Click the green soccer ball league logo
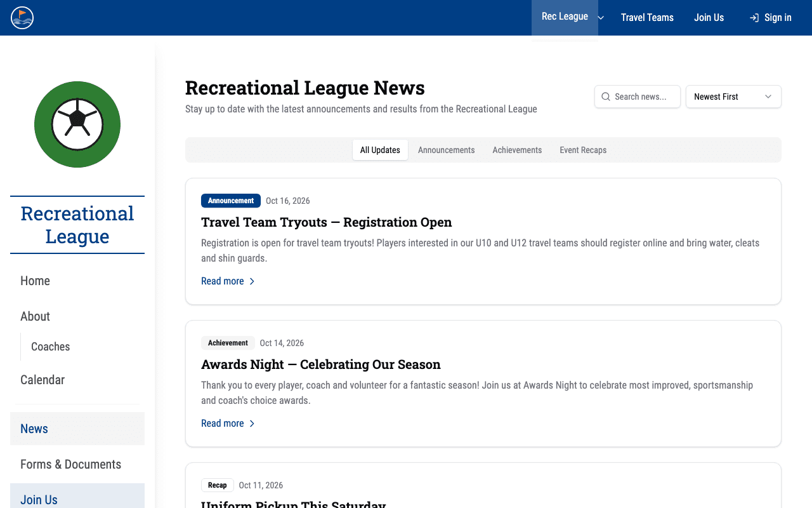Screen dimensions: 812x508 77,124
